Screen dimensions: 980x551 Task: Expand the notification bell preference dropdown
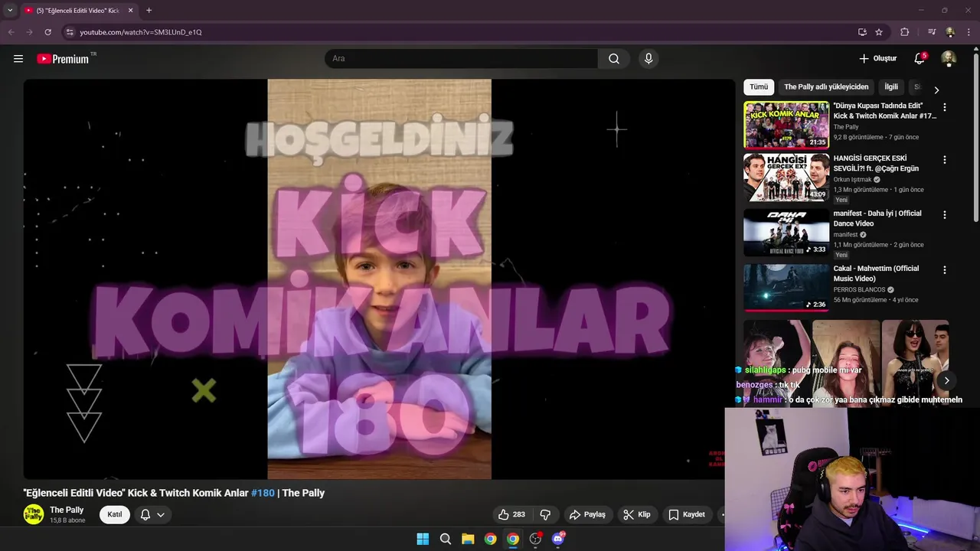click(152, 514)
